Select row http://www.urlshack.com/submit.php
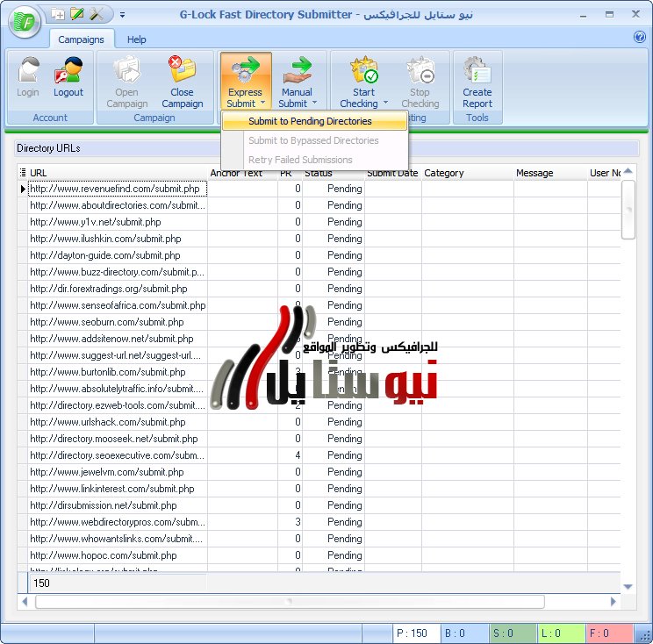 [118, 422]
